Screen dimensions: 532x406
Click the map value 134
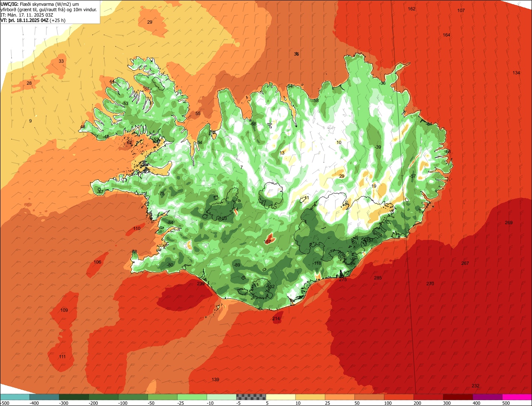click(516, 73)
